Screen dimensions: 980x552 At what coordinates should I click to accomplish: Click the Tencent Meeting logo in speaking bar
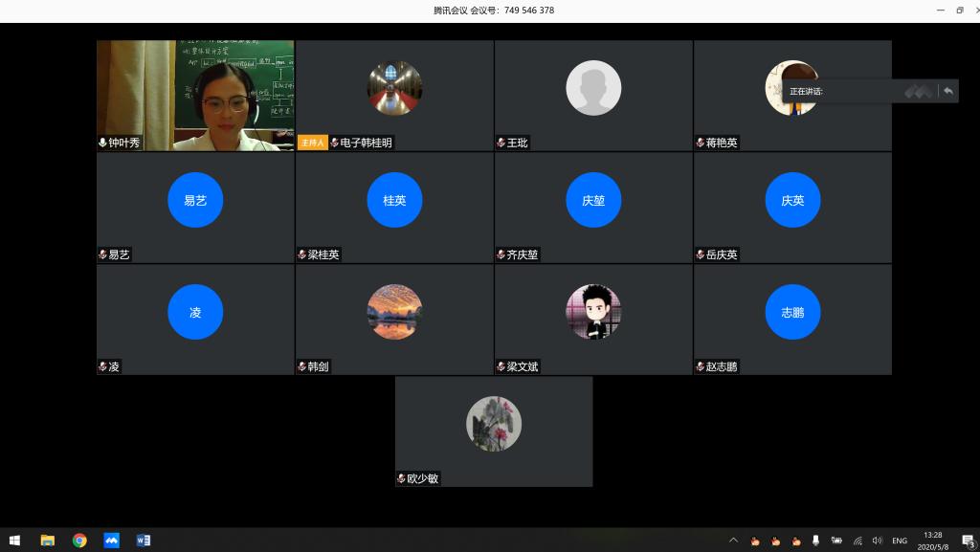pos(919,91)
